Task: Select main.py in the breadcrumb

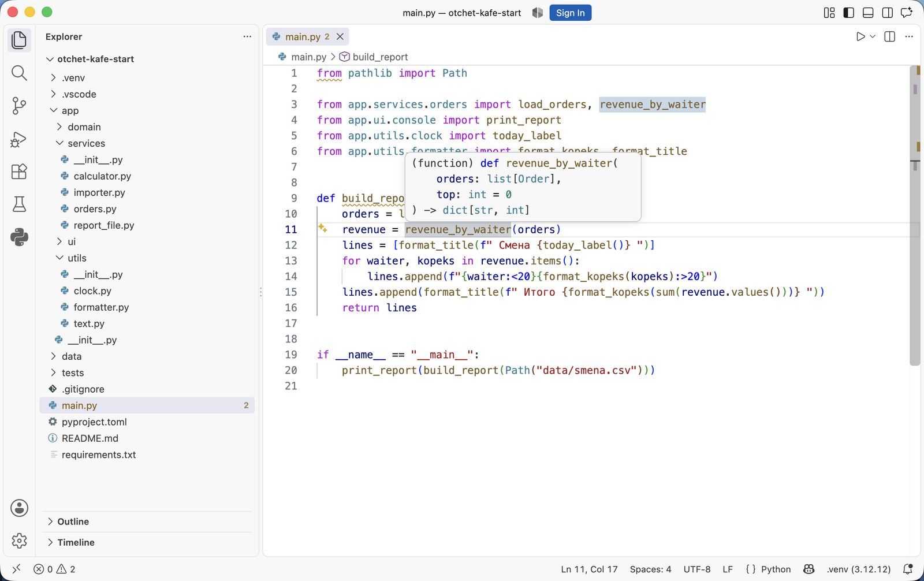Action: coord(309,57)
